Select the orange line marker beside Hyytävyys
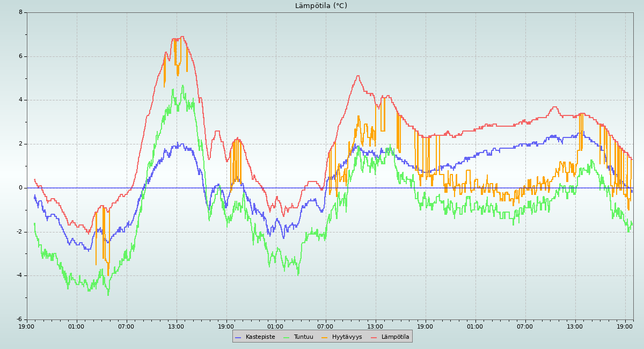The height and width of the screenshot is (349, 644). pyautogui.click(x=325, y=337)
